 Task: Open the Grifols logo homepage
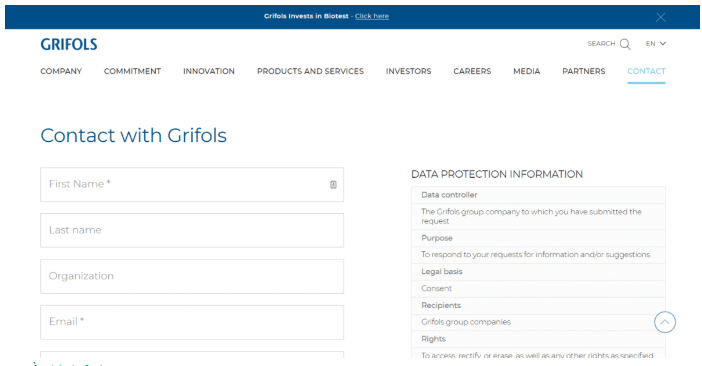click(69, 44)
